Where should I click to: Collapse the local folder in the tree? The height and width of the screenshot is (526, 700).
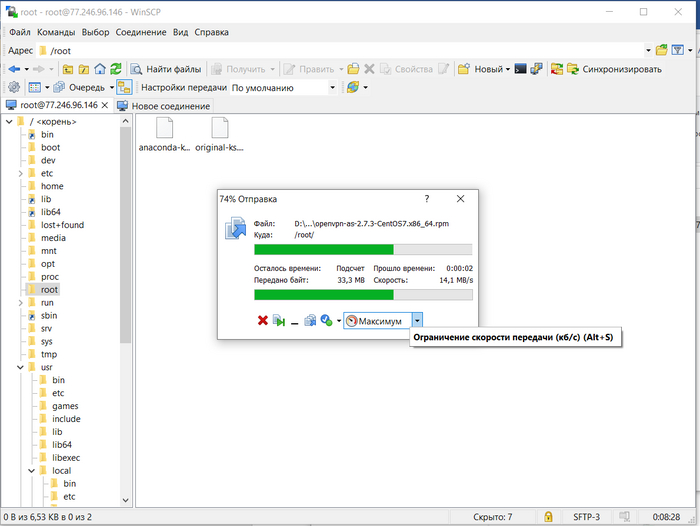tap(32, 471)
